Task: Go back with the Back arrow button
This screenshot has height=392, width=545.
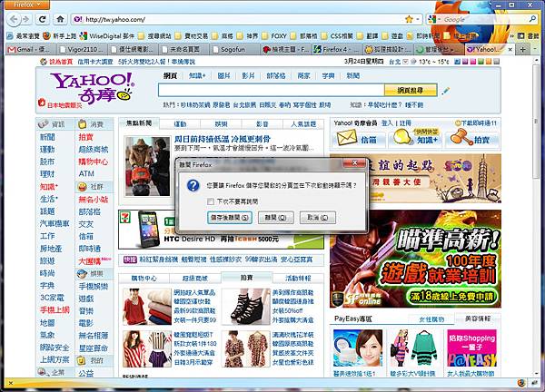Action: click(14, 19)
